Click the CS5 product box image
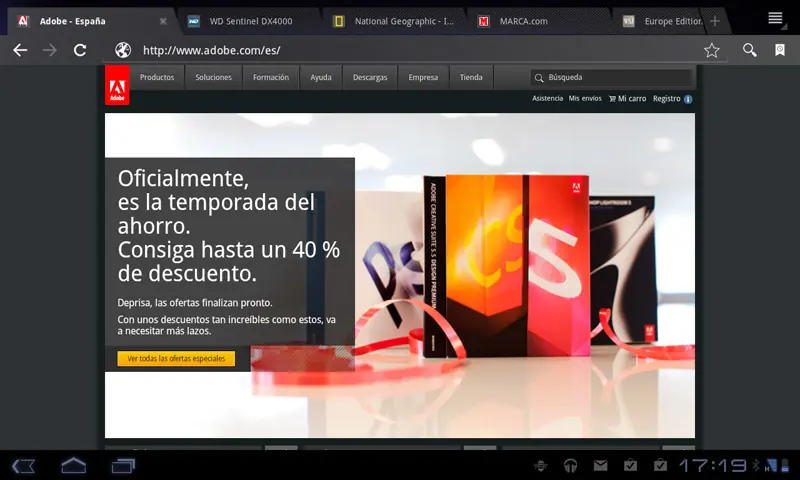The height and width of the screenshot is (480, 800). (506, 265)
